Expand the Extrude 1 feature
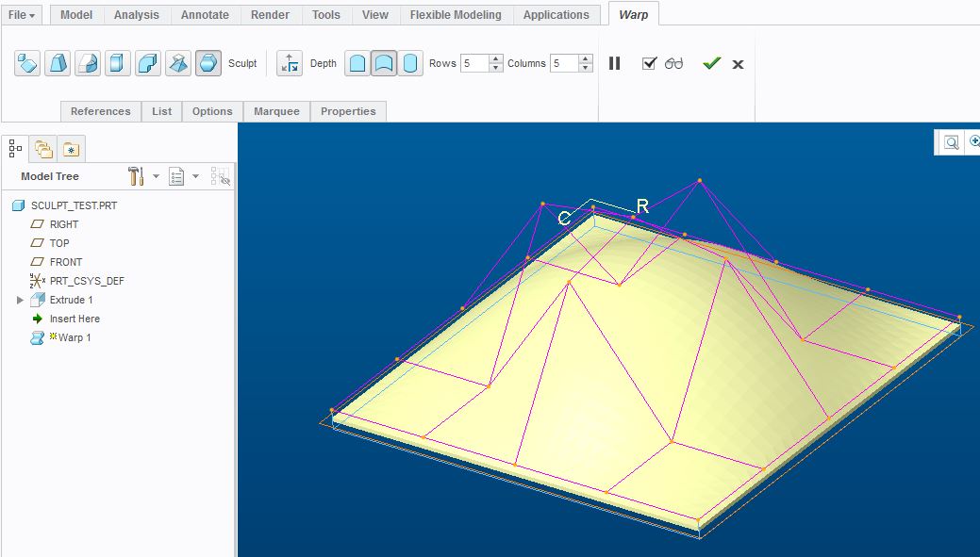 pos(20,300)
